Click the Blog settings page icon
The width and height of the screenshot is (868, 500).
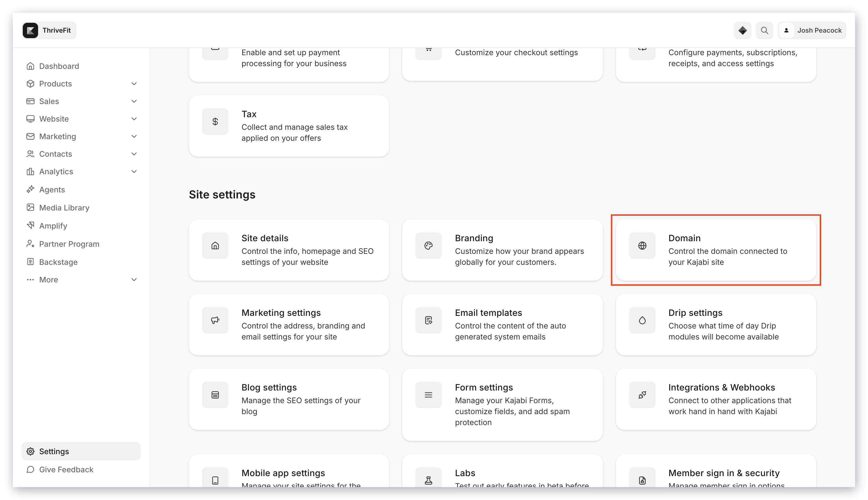(x=215, y=395)
